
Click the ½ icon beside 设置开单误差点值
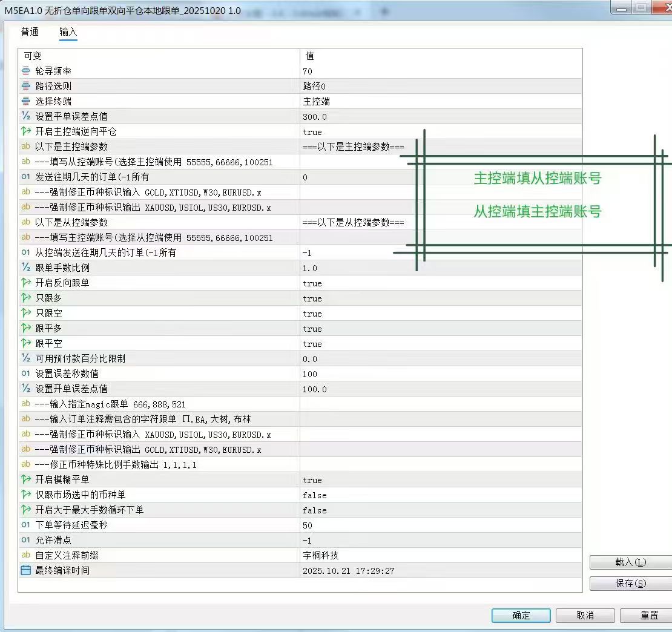click(x=25, y=389)
